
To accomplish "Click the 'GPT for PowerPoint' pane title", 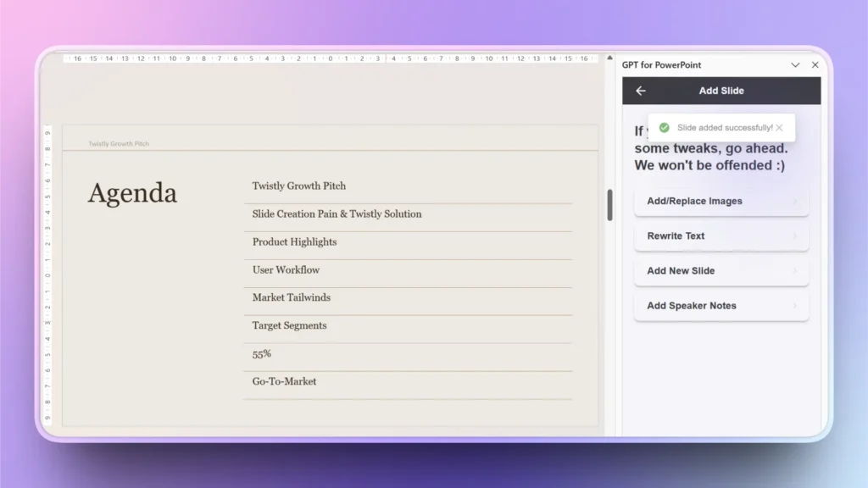I will tap(661, 64).
